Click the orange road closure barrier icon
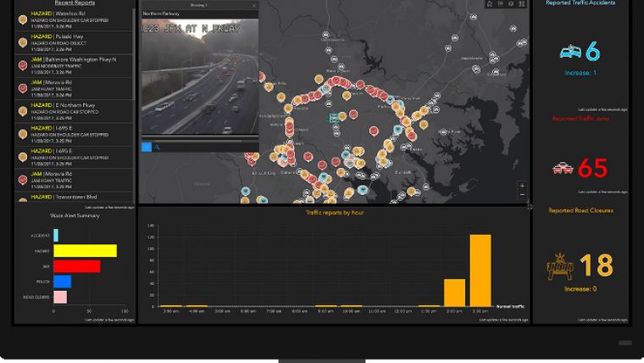This screenshot has width=644, height=363. pyautogui.click(x=560, y=267)
